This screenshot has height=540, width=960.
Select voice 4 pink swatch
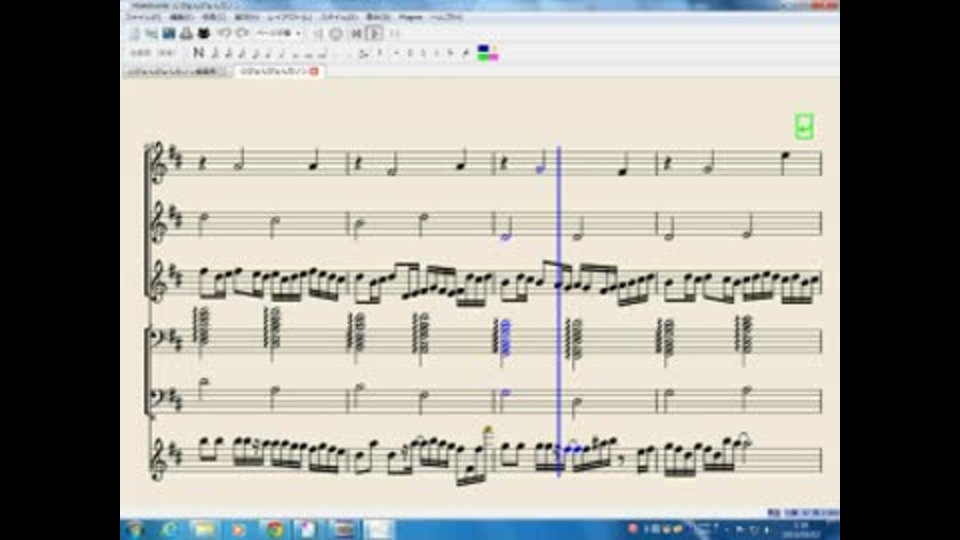(x=494, y=57)
